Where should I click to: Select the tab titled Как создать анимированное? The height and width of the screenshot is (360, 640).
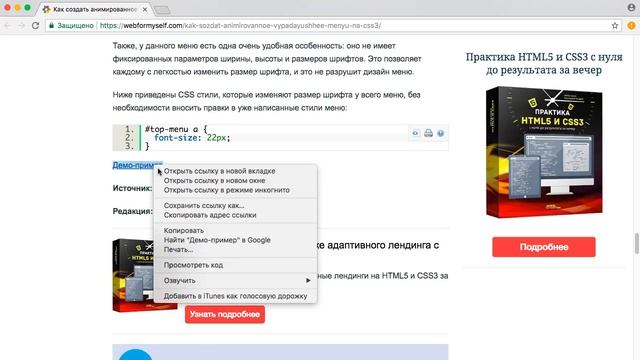pyautogui.click(x=95, y=9)
